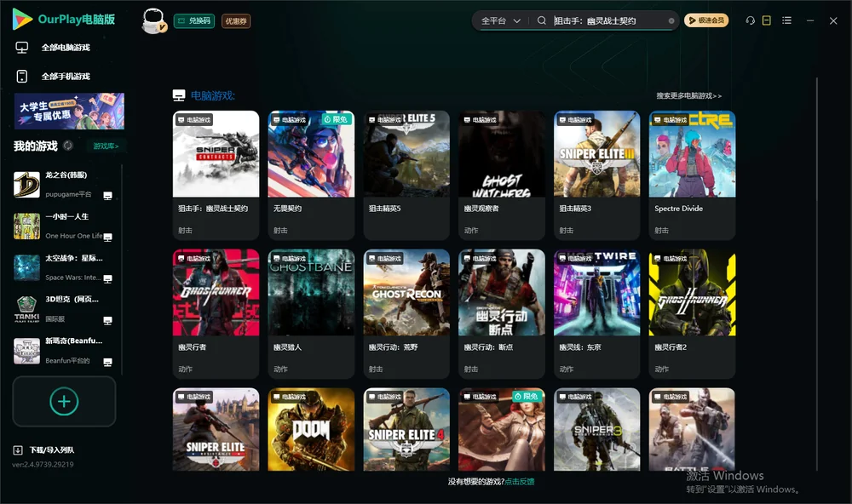Click the PC icon beside 新玛奇
Screen dimensions: 852x504
point(107,363)
